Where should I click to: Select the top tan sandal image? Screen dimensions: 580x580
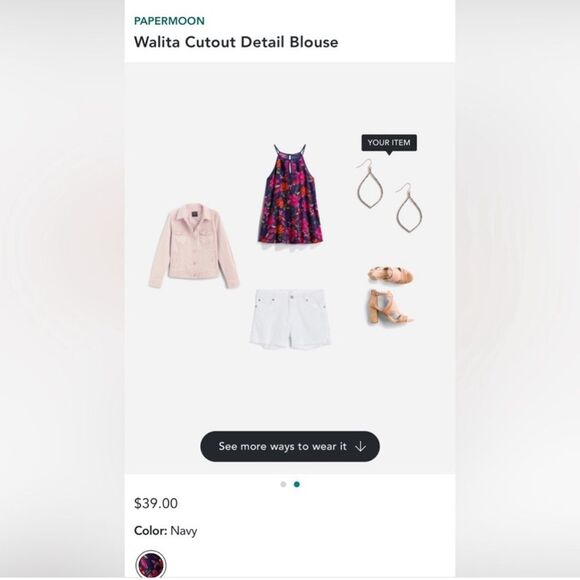(x=391, y=275)
